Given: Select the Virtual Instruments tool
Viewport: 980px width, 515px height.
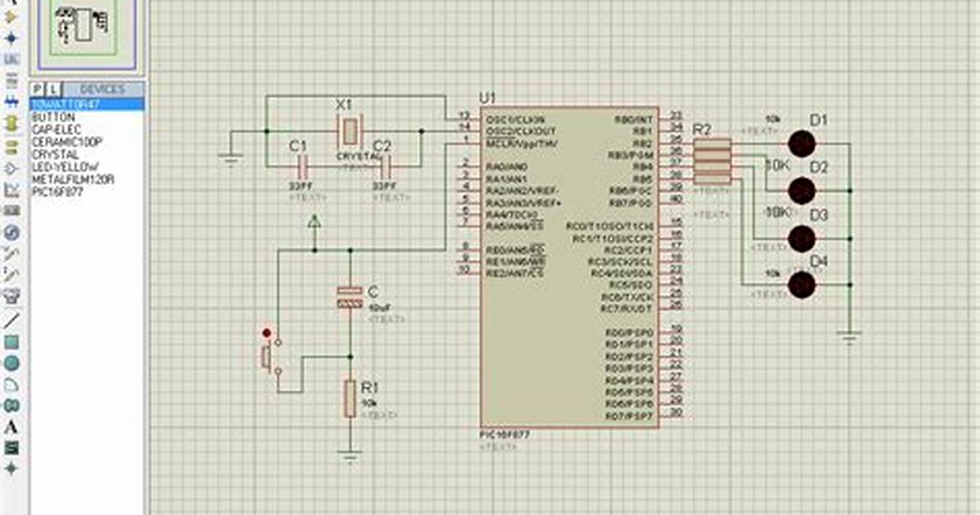Looking at the screenshot, I should [x=11, y=297].
